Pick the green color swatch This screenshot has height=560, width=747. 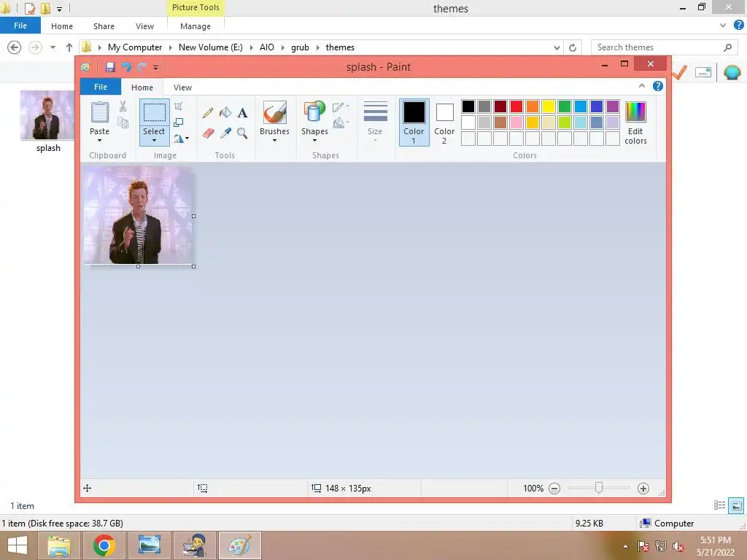[x=565, y=106]
